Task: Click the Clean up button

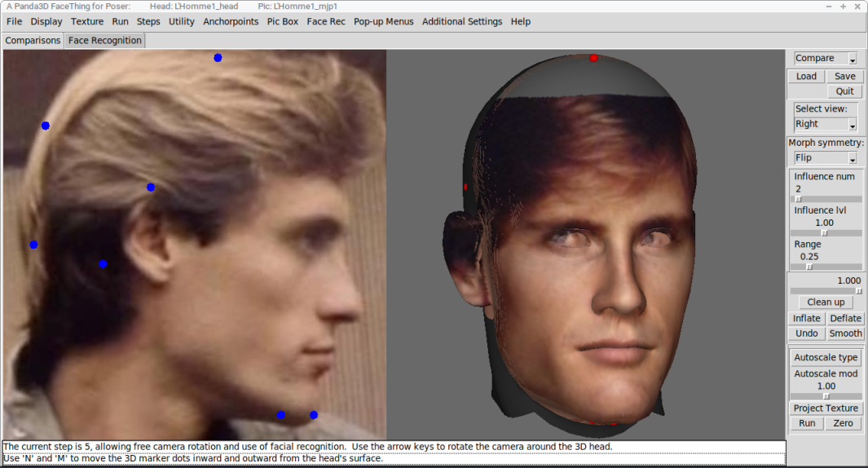Action: tap(826, 302)
